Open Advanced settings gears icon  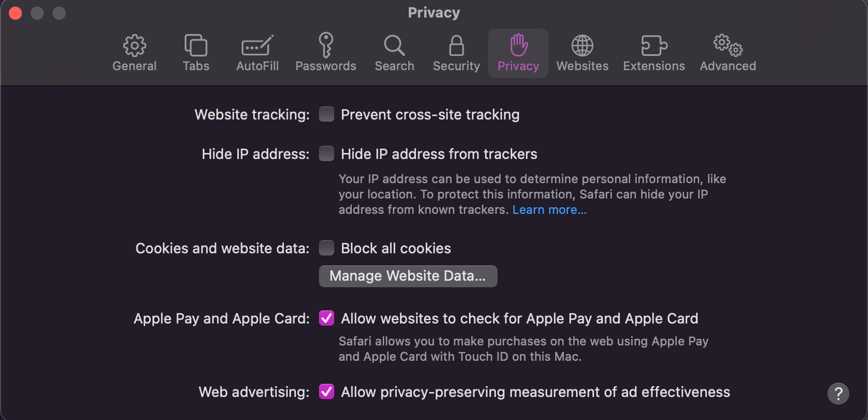pos(727,52)
